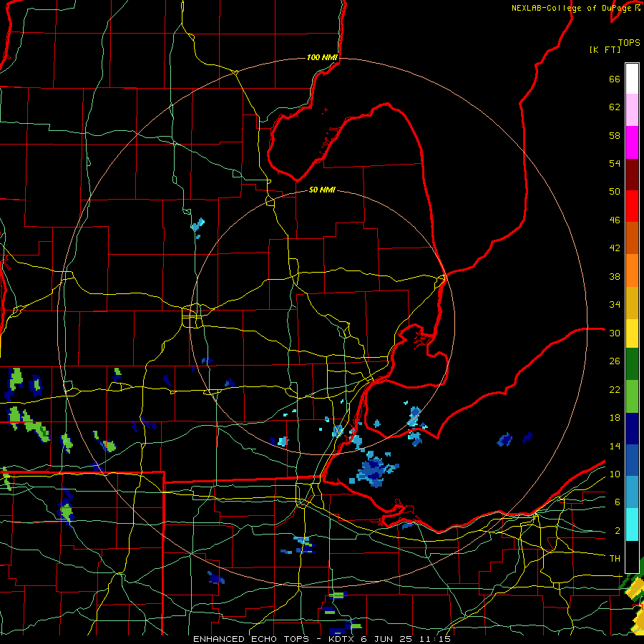Click the 30 legend value
Image resolution: width=644 pixels, height=644 pixels.
click(x=615, y=333)
